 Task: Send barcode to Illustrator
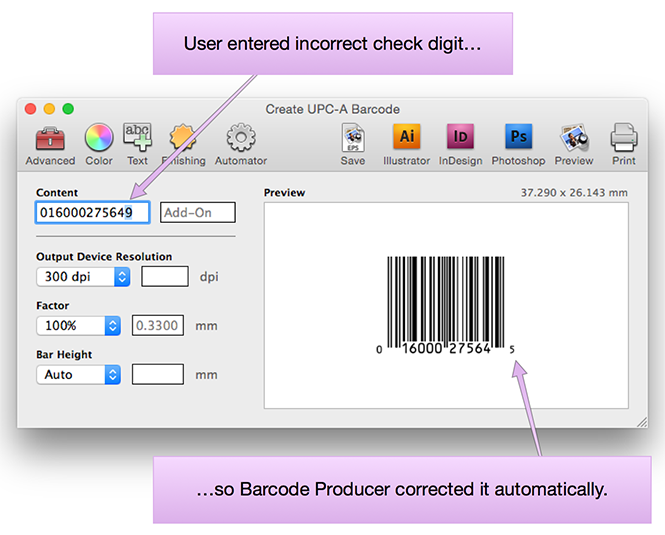tap(406, 142)
